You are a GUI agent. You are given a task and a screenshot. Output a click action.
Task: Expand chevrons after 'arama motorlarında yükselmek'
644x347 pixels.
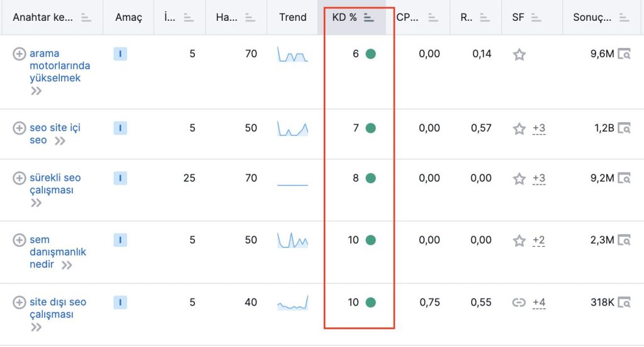pyautogui.click(x=36, y=91)
